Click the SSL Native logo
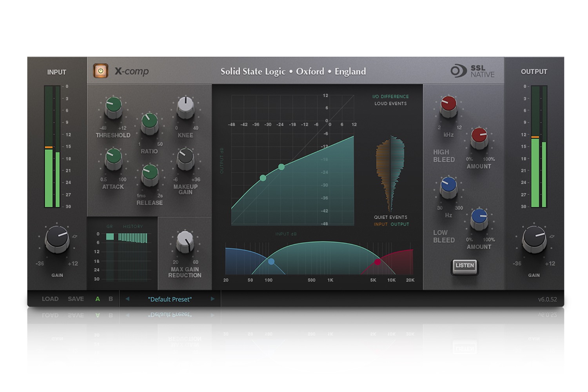Viewport: 588px width, 392px height. tap(472, 71)
